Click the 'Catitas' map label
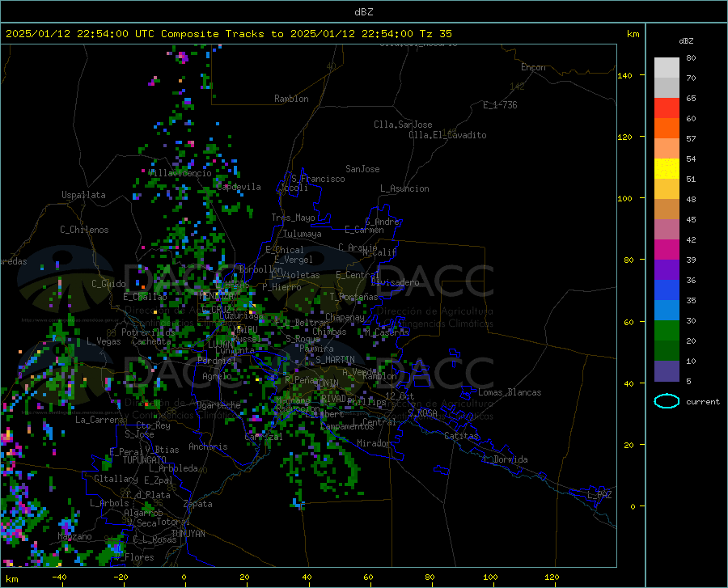 pyautogui.click(x=461, y=436)
